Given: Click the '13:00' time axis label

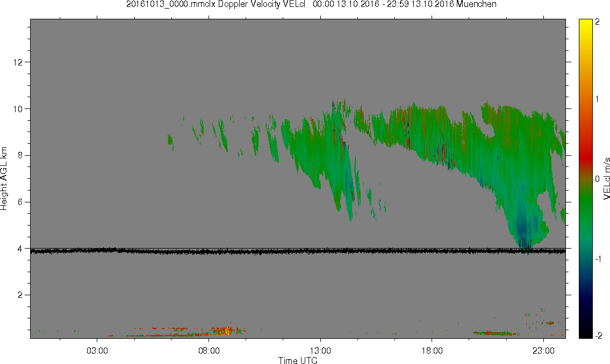Looking at the screenshot, I should pos(320,351).
